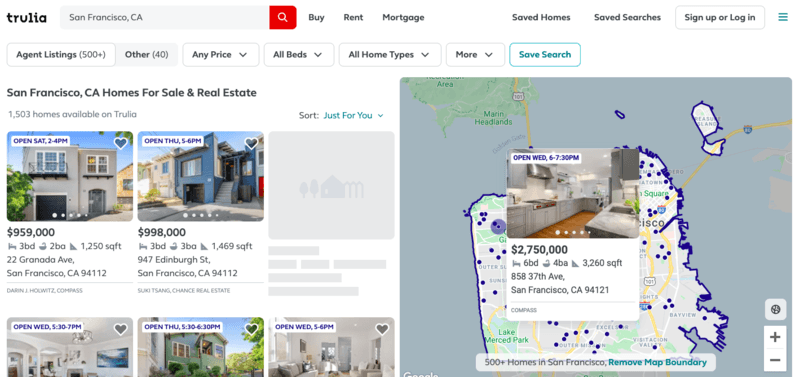Image resolution: width=800 pixels, height=377 pixels.
Task: Select the Other (40) tab
Action: pos(146,55)
